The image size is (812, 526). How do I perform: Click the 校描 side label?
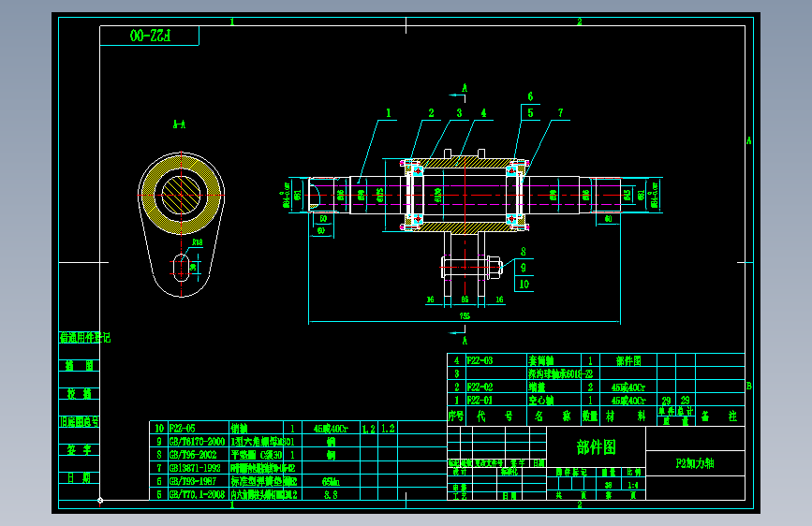(x=79, y=394)
